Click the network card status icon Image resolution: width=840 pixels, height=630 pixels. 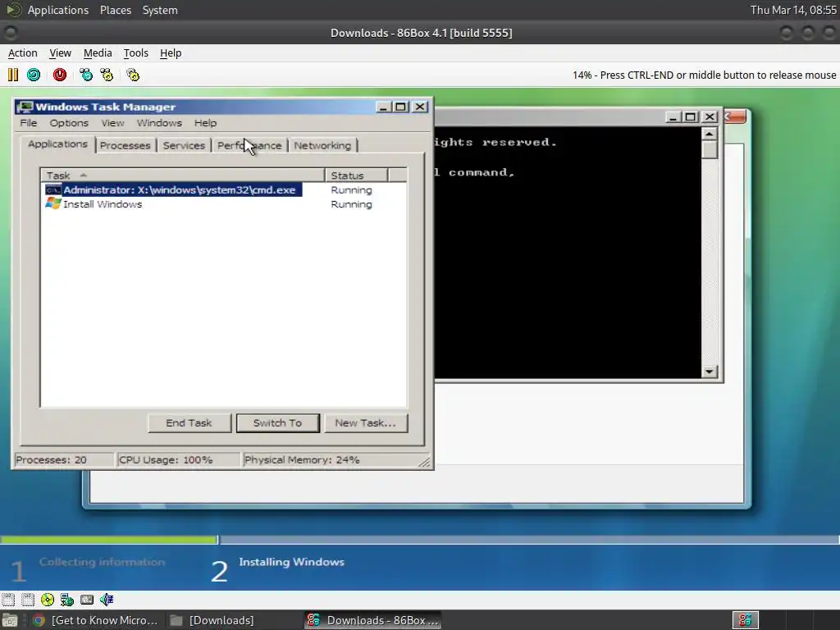pyautogui.click(x=67, y=600)
